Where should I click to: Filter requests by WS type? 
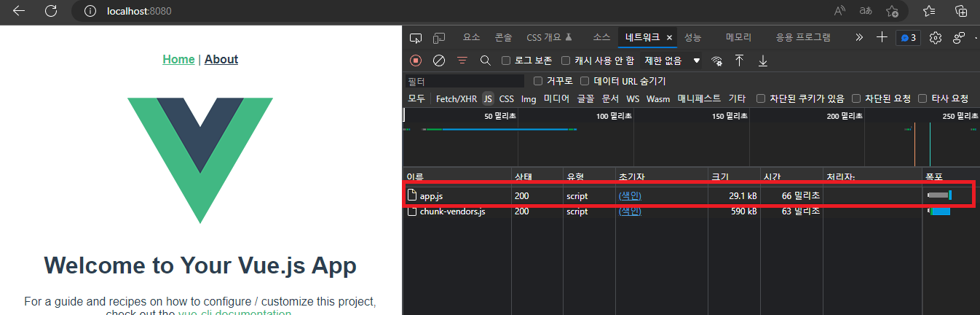point(633,98)
